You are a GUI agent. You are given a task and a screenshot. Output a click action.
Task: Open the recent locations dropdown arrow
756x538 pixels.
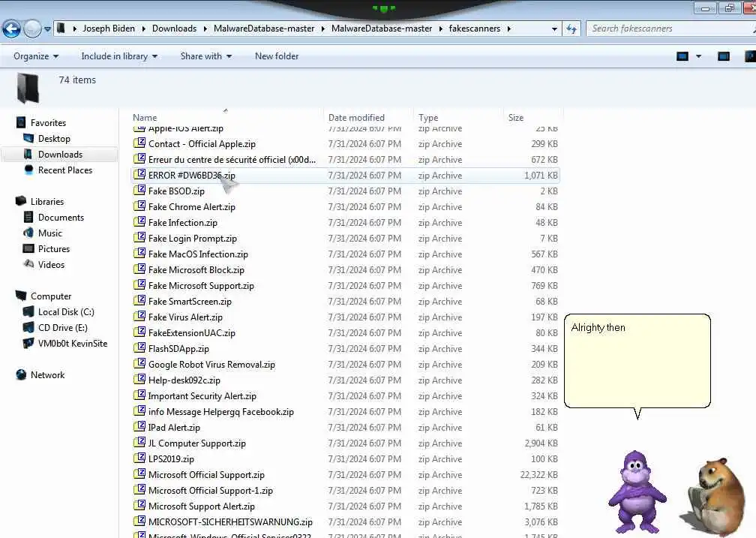click(47, 29)
